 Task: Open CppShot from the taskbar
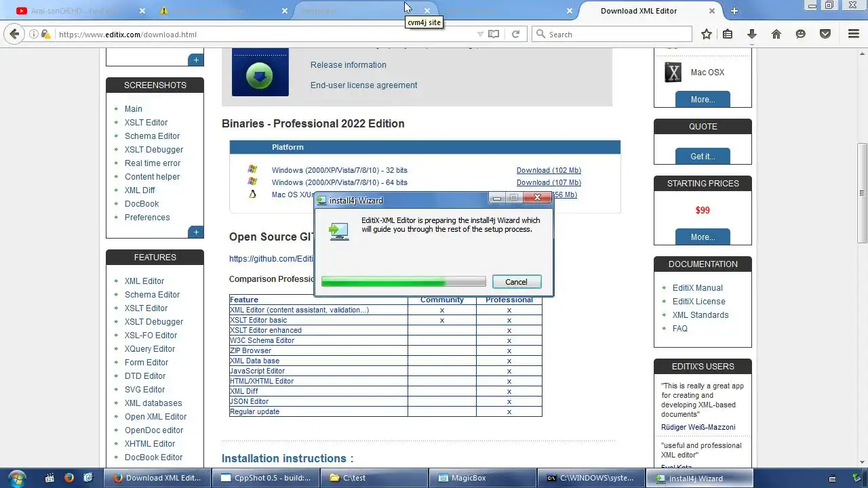coord(266,478)
